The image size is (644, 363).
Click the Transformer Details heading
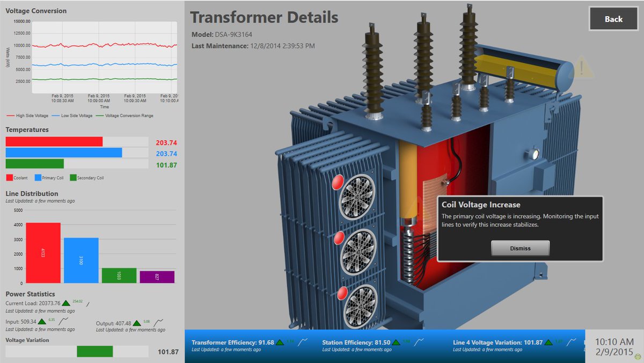coord(264,17)
